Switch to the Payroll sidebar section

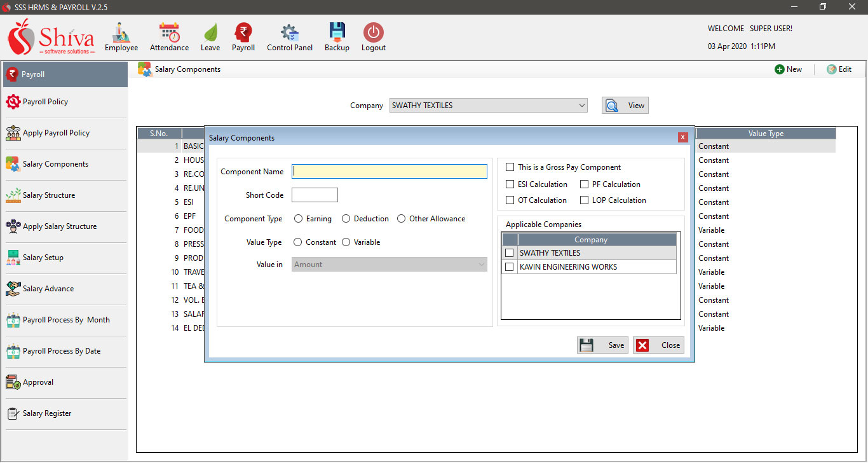pyautogui.click(x=32, y=74)
